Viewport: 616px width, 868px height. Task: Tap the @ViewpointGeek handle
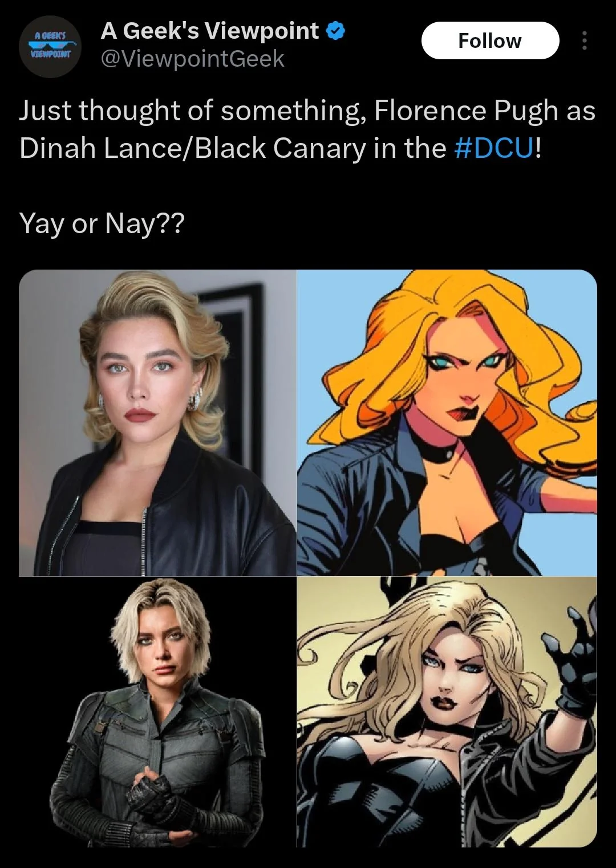pyautogui.click(x=192, y=58)
